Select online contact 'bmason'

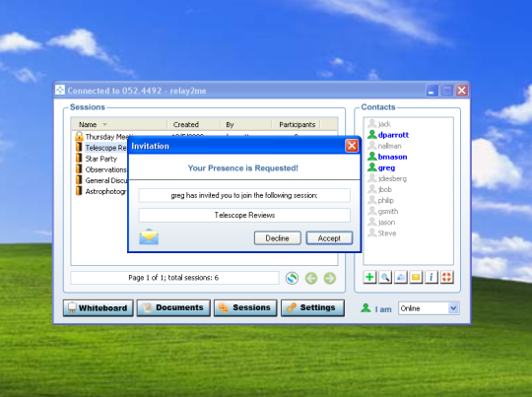coord(387,157)
